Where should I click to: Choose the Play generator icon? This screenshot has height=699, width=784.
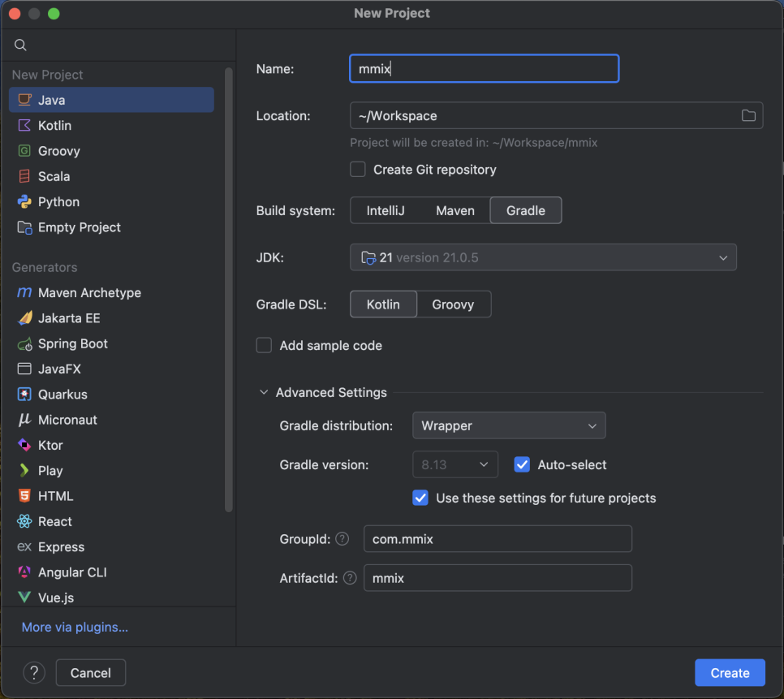24,470
